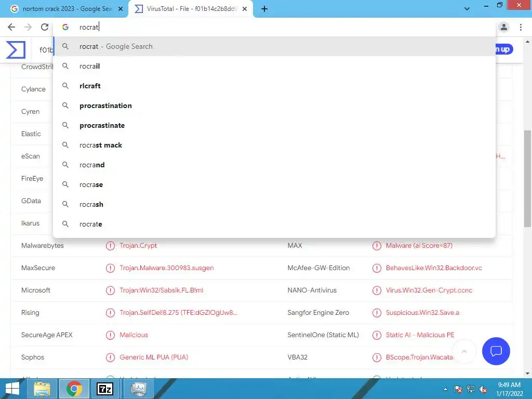Click SecureAge APEX 'Malicious' result
Viewport: 532px width, 399px height.
(x=134, y=335)
